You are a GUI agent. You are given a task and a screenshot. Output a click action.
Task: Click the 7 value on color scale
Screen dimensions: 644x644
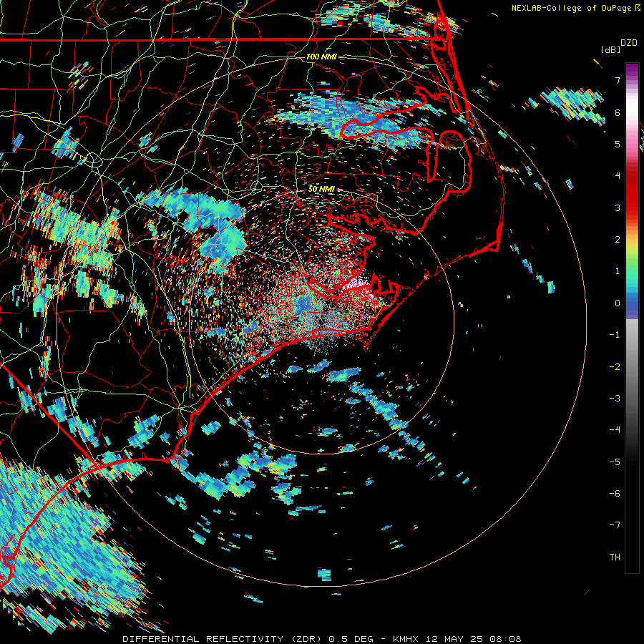coord(618,80)
